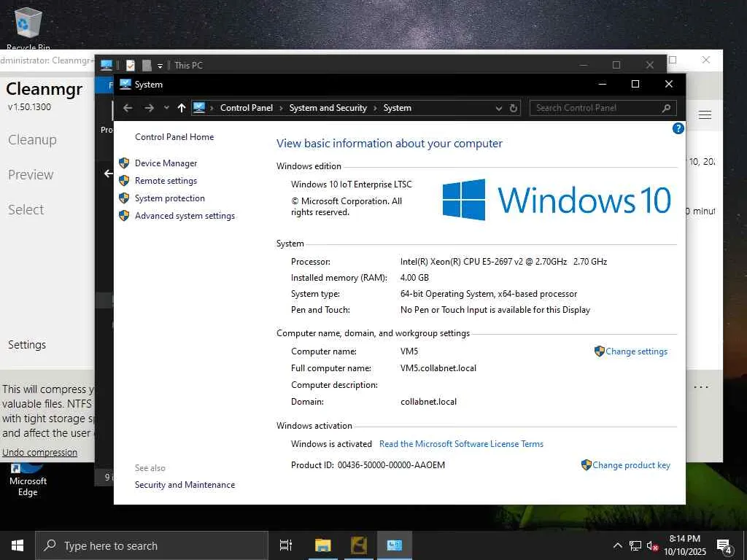Open System protection link
Image resolution: width=747 pixels, height=560 pixels.
coord(169,198)
